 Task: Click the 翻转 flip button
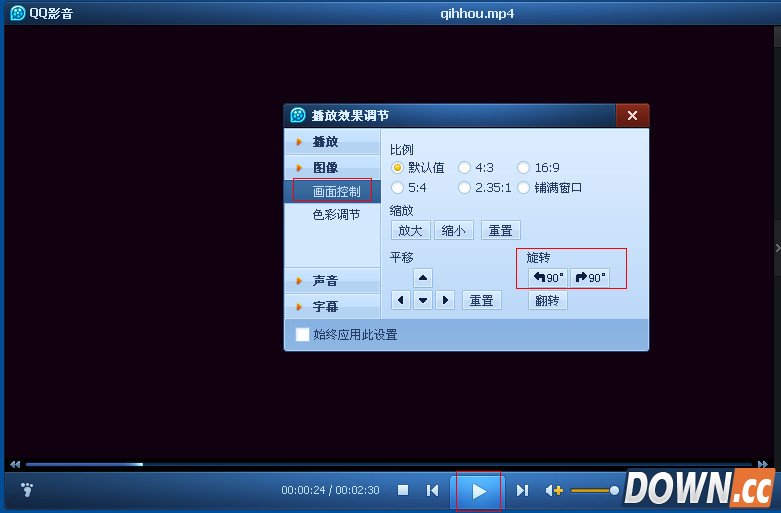pyautogui.click(x=547, y=300)
